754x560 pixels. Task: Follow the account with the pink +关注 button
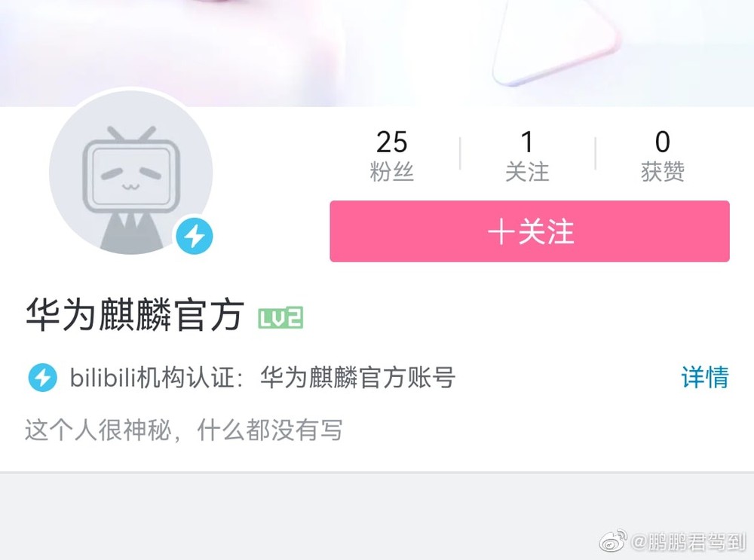point(529,231)
